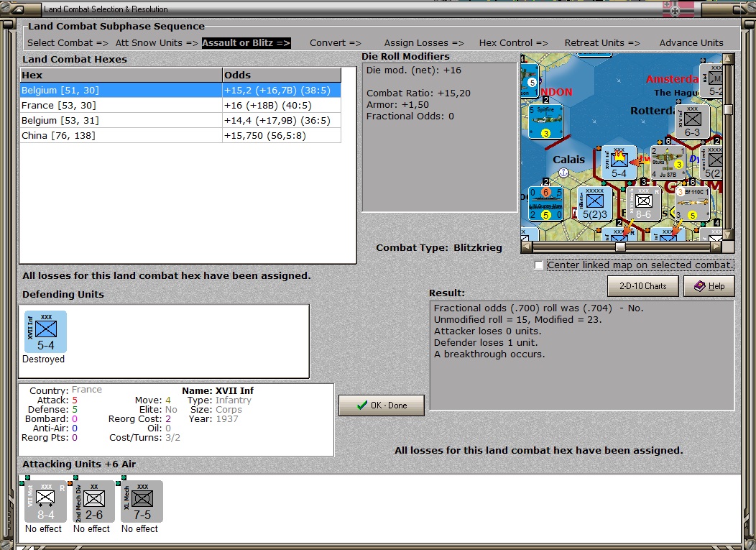Click the Bf 110C aircraft counter on map
756x550 pixels.
692,203
